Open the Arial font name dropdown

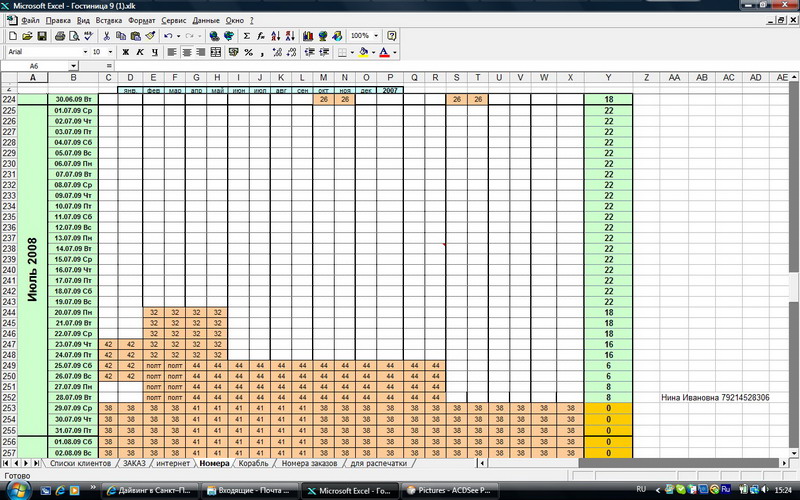[84, 52]
